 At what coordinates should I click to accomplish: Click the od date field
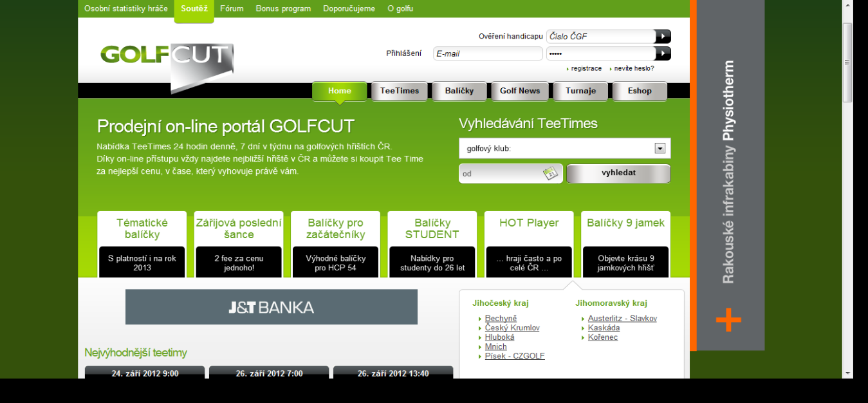[502, 174]
